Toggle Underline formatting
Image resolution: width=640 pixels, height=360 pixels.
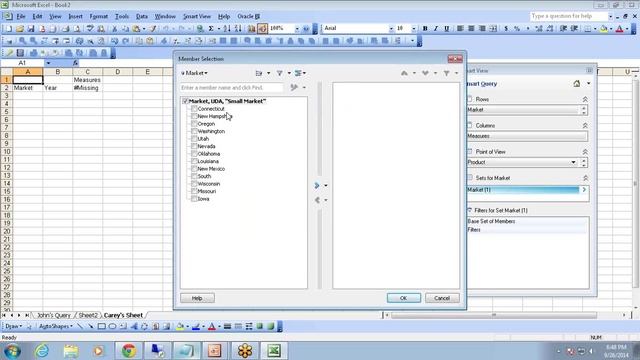coord(447,29)
